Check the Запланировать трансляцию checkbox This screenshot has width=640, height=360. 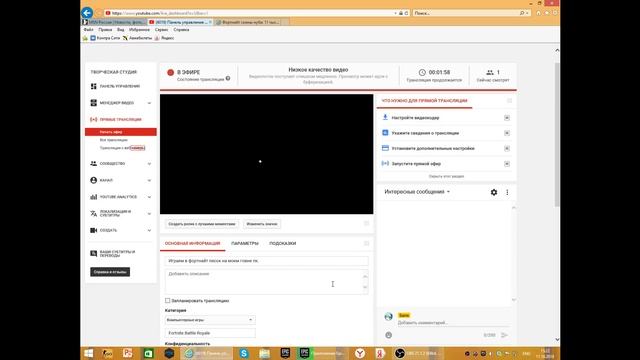(x=167, y=300)
